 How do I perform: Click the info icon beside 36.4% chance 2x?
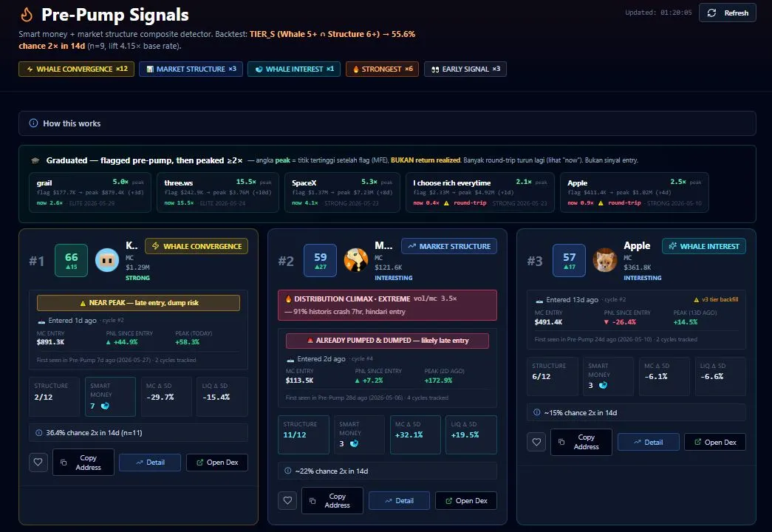(39, 432)
